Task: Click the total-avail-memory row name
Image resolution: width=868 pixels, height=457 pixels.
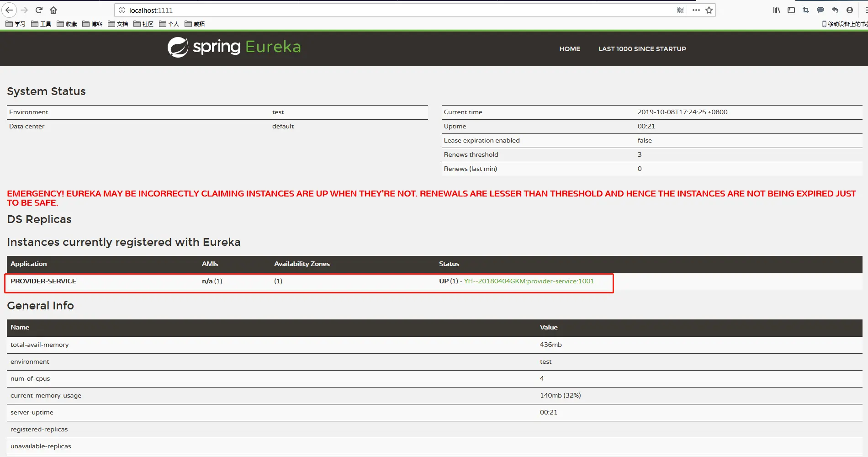Action: 40,345
